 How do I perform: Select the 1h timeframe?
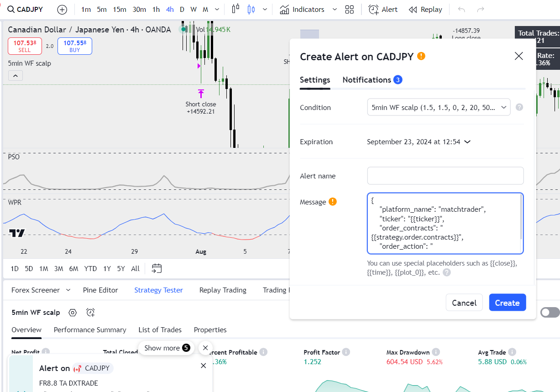156,9
